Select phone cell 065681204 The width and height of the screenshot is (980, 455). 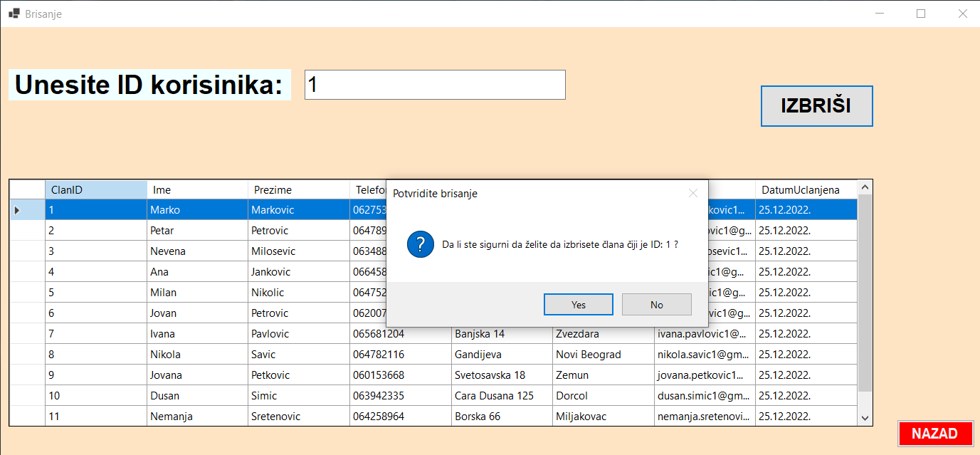401,334
